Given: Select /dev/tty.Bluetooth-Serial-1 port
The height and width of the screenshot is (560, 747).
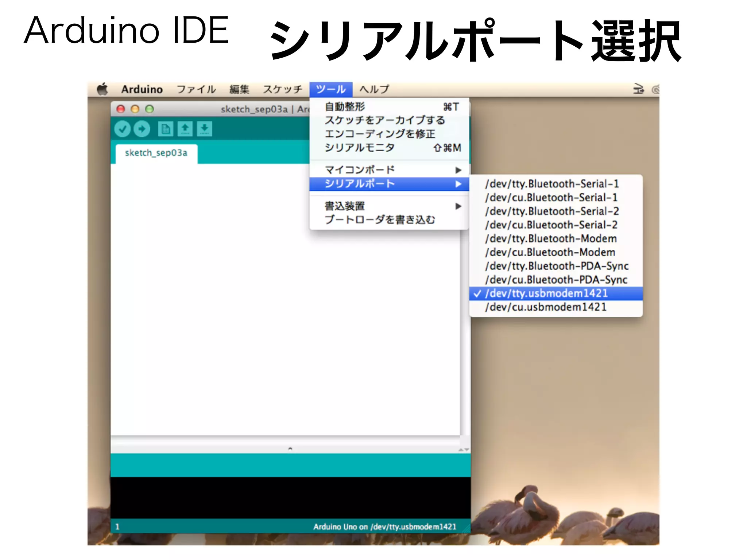Looking at the screenshot, I should [556, 184].
